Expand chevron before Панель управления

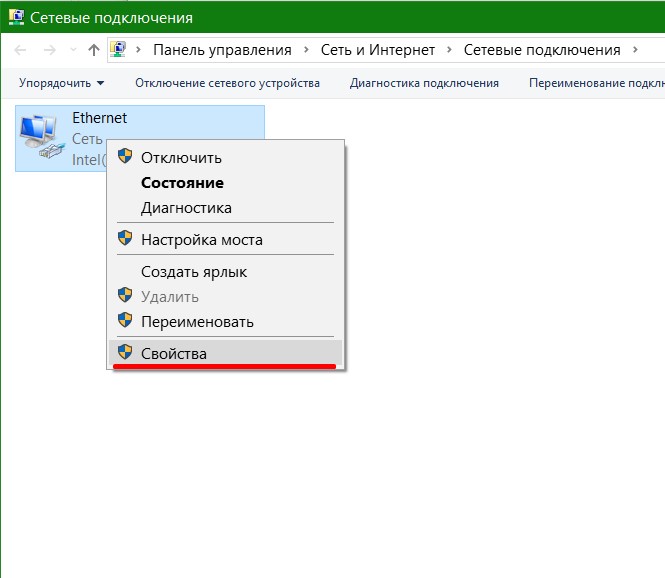(x=138, y=50)
